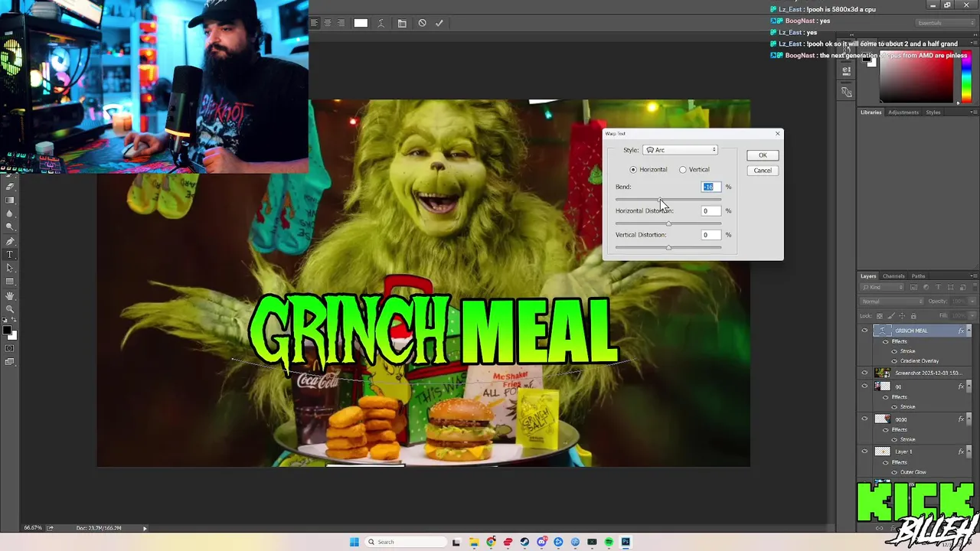Image resolution: width=980 pixels, height=551 pixels.
Task: Cancel current text edits icon
Action: (422, 23)
